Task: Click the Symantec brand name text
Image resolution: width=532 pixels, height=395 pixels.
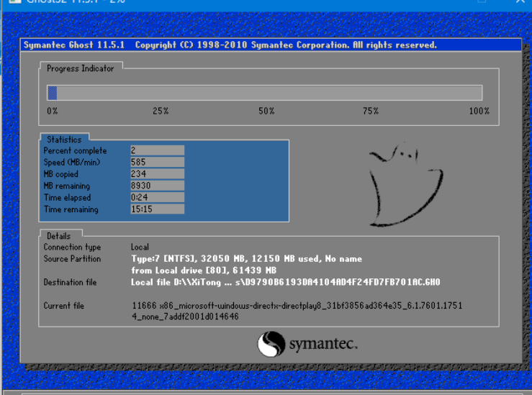Action: [x=323, y=345]
